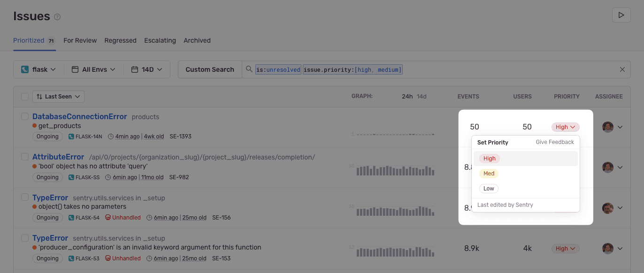Click the play icon in the top-right corner

point(621,15)
